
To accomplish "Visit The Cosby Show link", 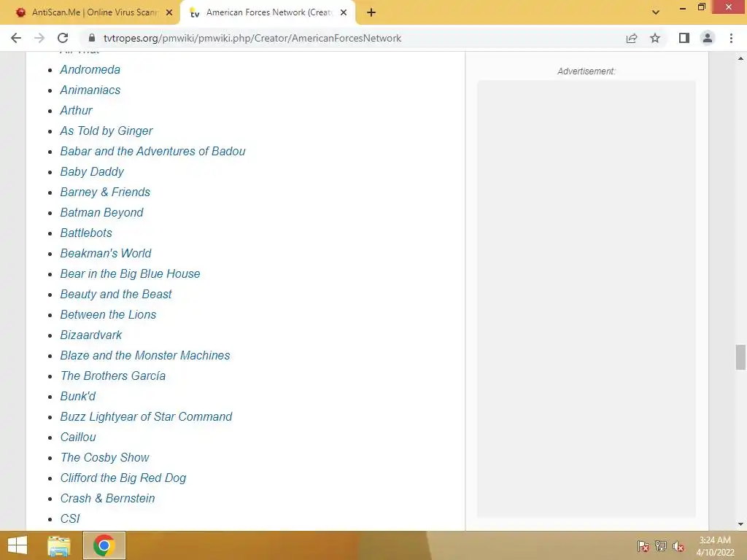I will (x=105, y=458).
